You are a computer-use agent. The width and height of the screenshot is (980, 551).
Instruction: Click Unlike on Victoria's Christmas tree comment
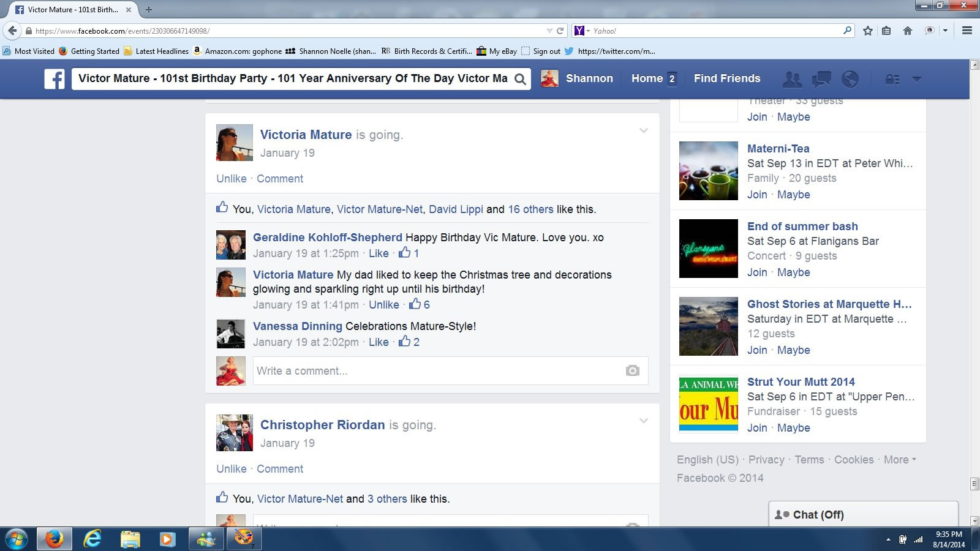(x=384, y=305)
